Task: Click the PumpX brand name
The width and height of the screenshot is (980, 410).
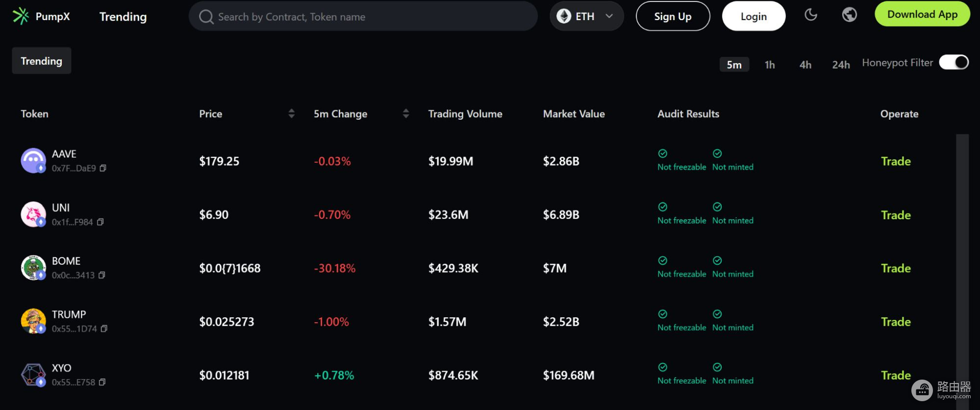Action: point(53,17)
